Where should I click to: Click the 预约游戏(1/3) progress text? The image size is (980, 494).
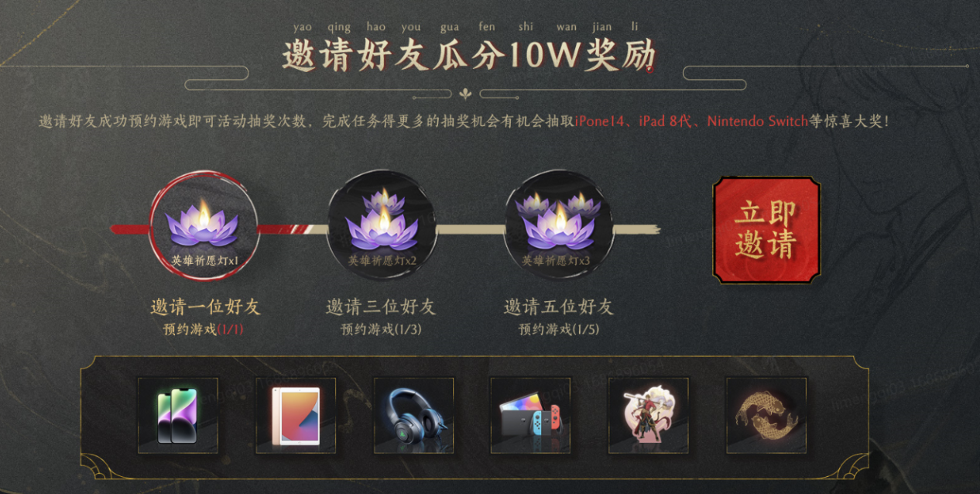click(x=382, y=329)
